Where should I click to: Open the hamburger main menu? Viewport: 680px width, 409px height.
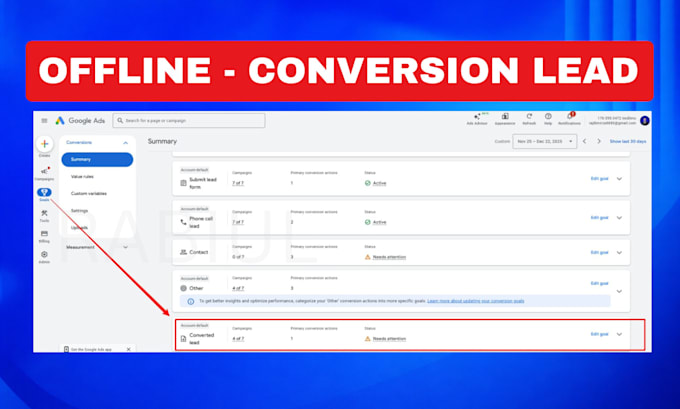pos(44,121)
